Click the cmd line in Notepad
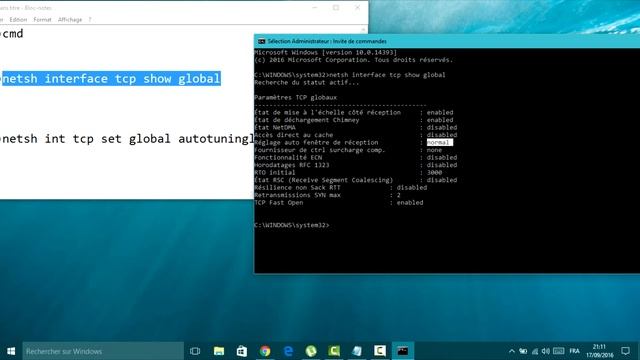The image size is (640, 360). pyautogui.click(x=12, y=33)
